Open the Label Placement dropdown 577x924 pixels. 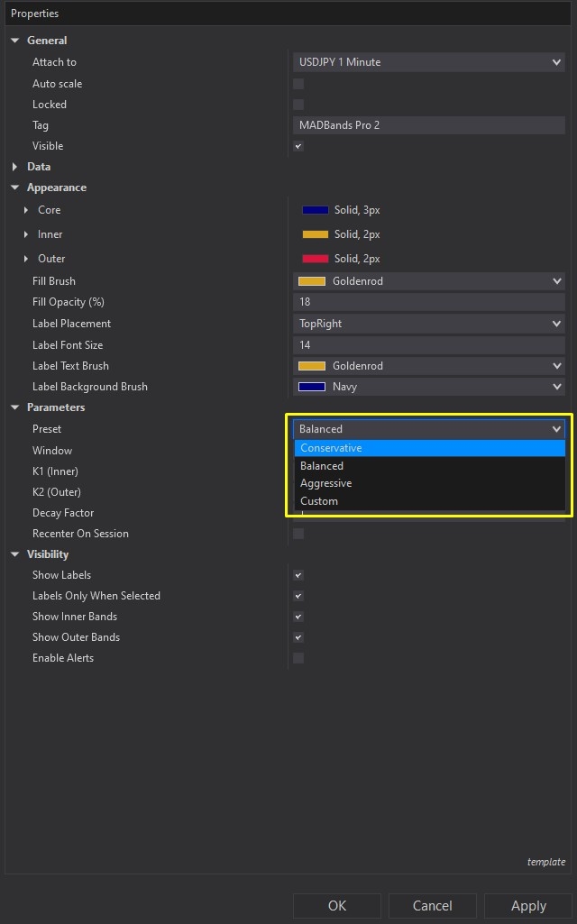click(x=428, y=323)
